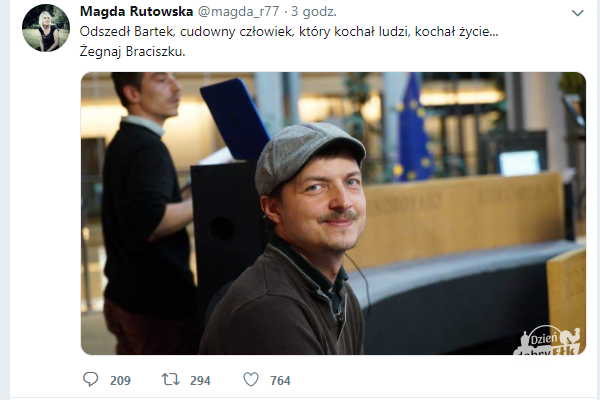Click the 294 retweets count
Viewport: 600px width, 400px height.
(x=200, y=380)
